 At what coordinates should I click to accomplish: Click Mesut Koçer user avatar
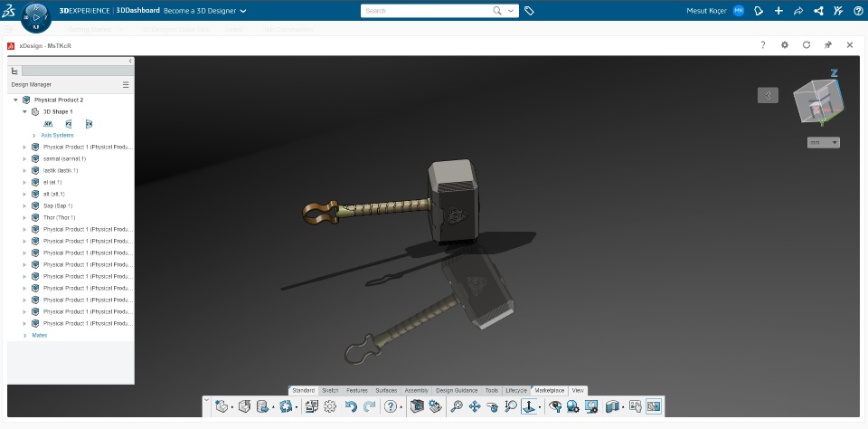coord(739,11)
